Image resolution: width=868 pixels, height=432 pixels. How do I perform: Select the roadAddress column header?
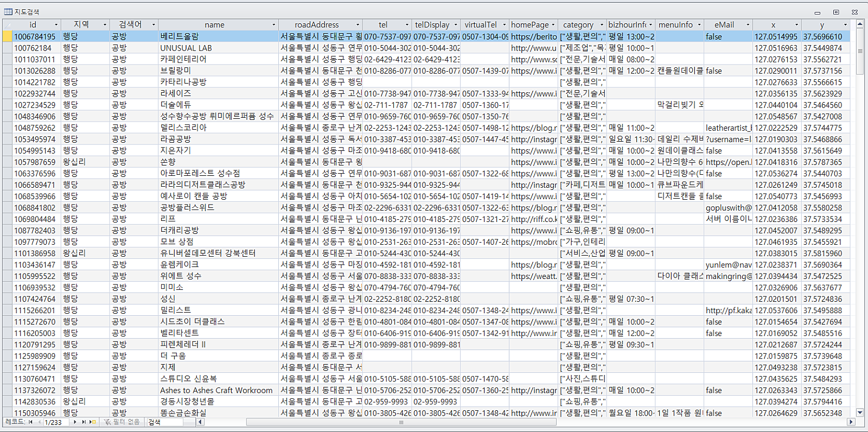pos(317,25)
